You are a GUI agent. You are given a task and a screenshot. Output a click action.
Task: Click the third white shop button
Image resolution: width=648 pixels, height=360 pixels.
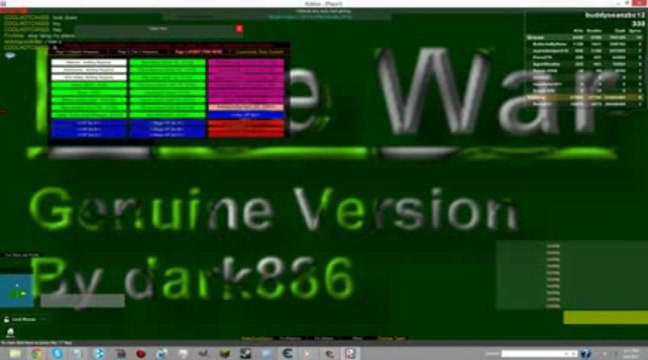pyautogui.click(x=89, y=77)
